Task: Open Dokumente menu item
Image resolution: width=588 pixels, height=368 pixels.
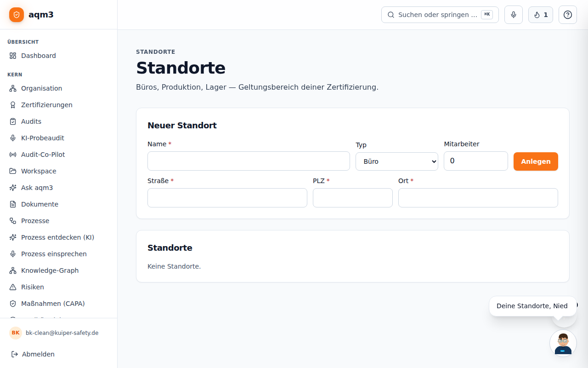Action: coord(58,204)
